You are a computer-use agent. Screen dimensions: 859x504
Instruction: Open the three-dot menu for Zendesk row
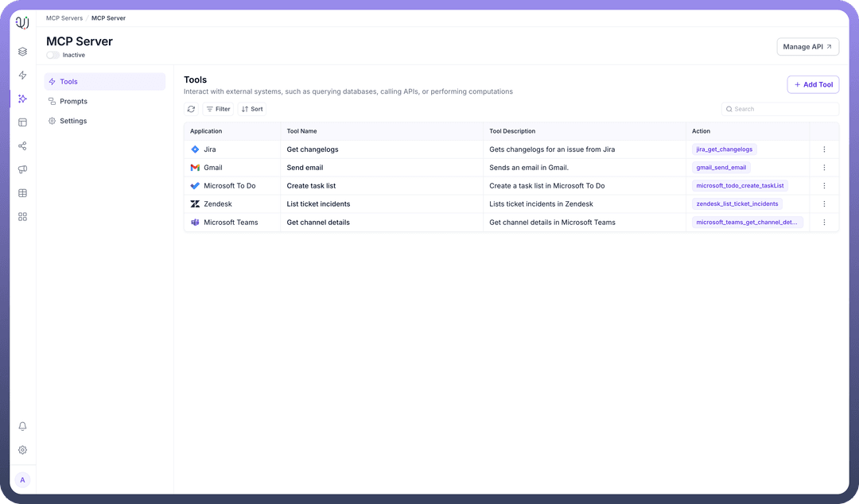coord(824,204)
